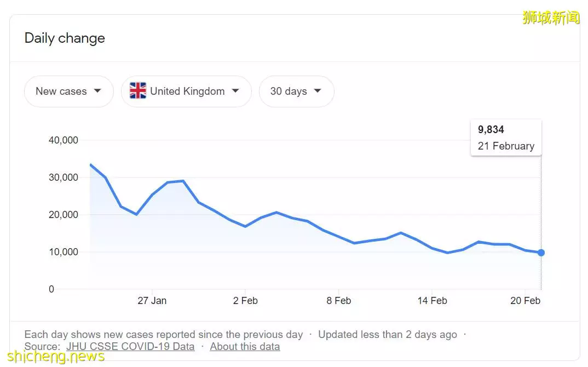The width and height of the screenshot is (588, 367).
Task: Click the arrow beside New cases
Action: tap(97, 91)
